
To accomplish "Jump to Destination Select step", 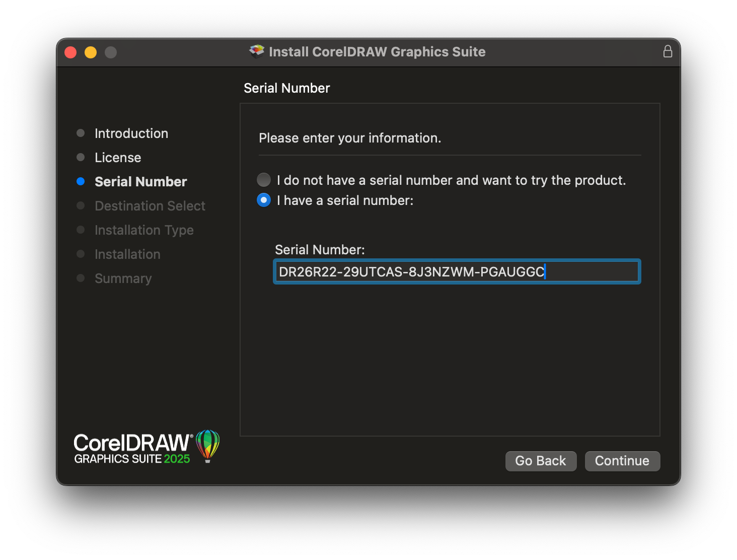I will [x=150, y=205].
